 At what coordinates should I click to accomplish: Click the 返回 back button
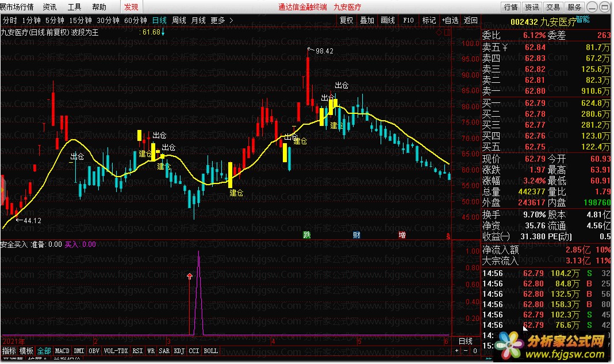pos(470,20)
